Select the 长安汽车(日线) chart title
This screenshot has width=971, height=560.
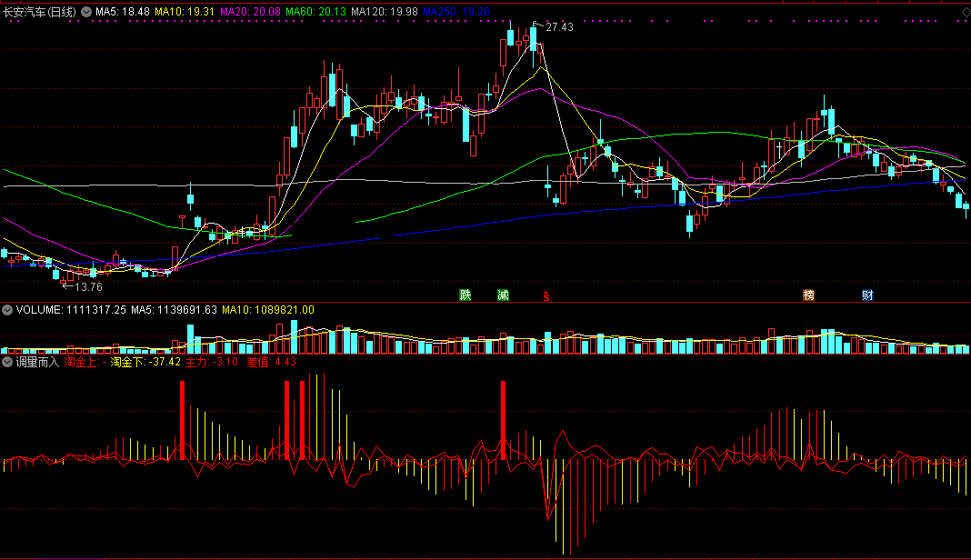pyautogui.click(x=39, y=12)
